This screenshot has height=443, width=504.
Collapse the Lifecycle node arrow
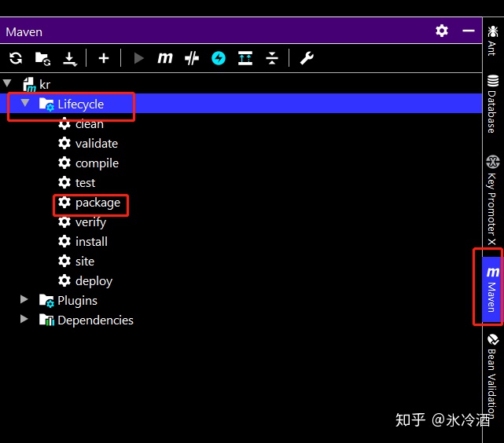click(25, 103)
